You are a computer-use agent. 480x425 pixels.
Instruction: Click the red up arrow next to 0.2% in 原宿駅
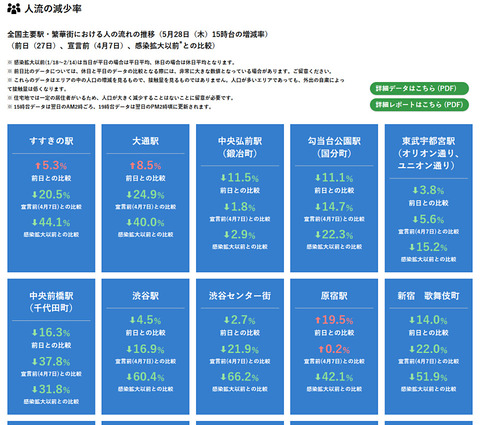[321, 349]
